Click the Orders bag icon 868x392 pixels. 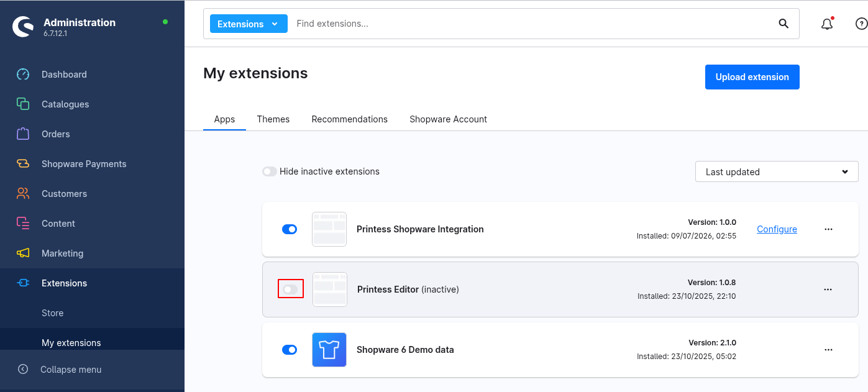point(23,134)
